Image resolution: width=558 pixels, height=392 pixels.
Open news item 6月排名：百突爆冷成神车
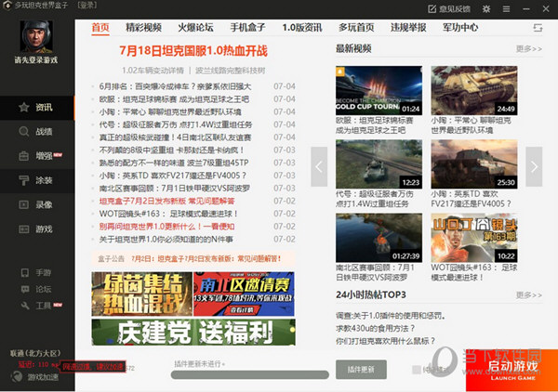click(175, 86)
